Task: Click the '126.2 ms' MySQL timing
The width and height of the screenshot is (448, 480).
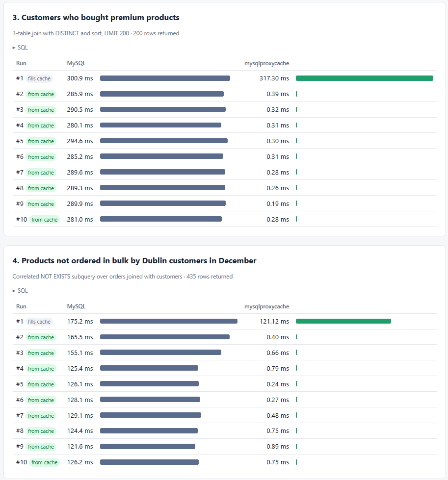Action: point(80,462)
